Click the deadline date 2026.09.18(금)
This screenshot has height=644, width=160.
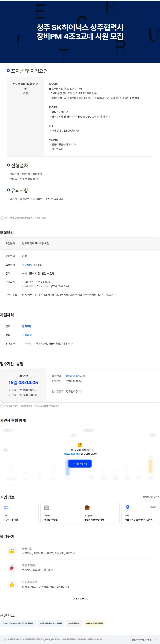click(x=28, y=395)
